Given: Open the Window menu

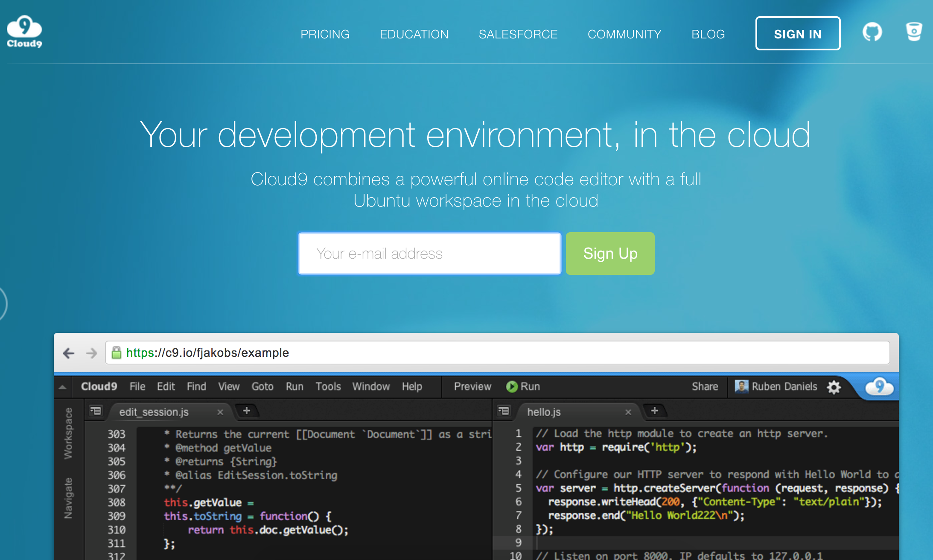Looking at the screenshot, I should click(x=371, y=386).
